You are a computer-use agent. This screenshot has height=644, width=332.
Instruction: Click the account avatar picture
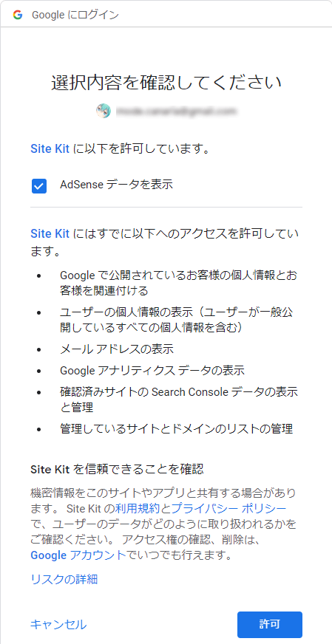pos(104,111)
